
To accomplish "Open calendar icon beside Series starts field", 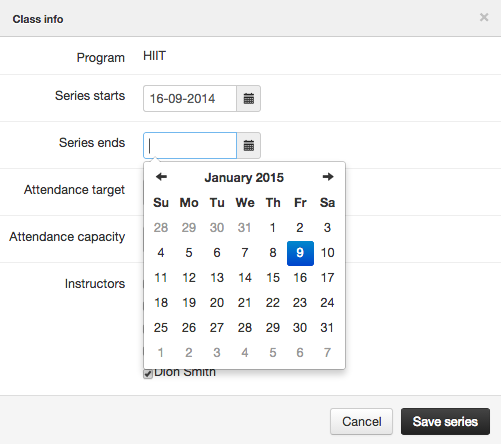I will point(249,99).
